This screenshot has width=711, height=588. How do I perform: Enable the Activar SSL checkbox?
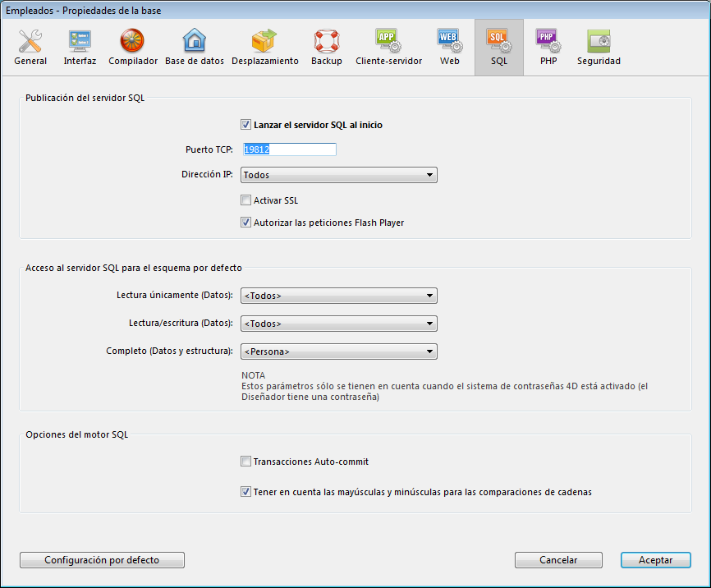click(x=245, y=200)
